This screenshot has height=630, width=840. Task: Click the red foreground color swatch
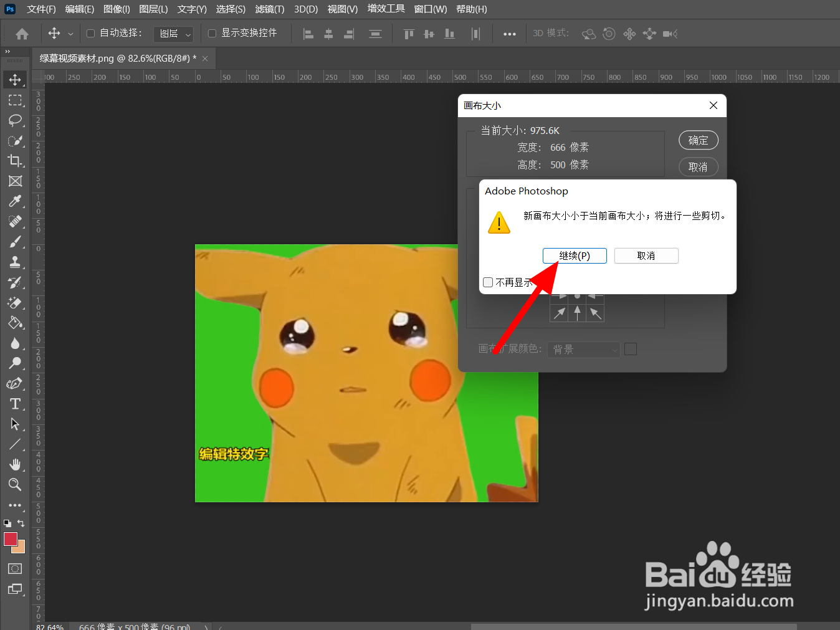pyautogui.click(x=10, y=539)
